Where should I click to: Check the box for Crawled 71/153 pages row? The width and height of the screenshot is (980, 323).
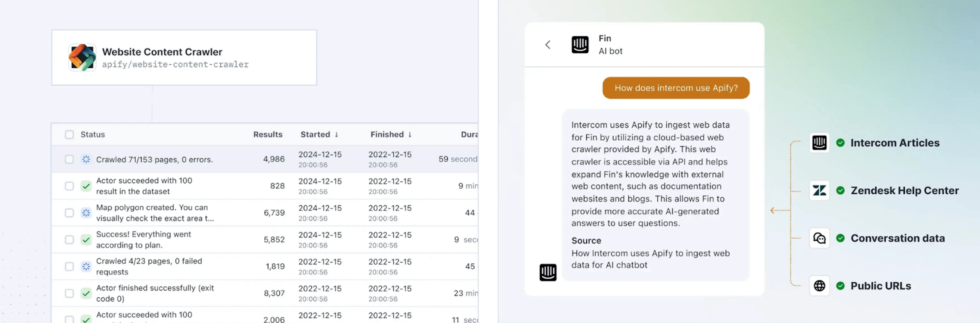pos(69,159)
